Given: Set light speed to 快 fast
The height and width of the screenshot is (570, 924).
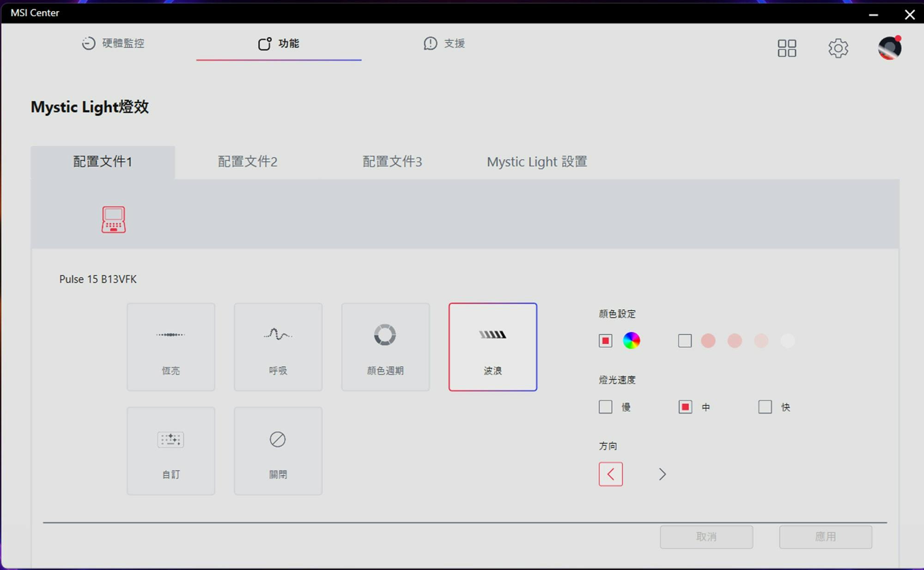Looking at the screenshot, I should tap(765, 407).
